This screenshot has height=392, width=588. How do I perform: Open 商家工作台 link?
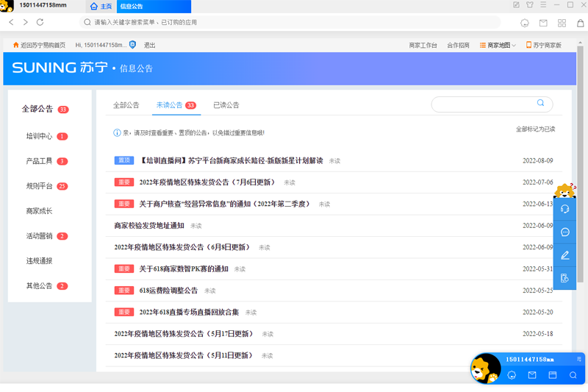tap(423, 45)
